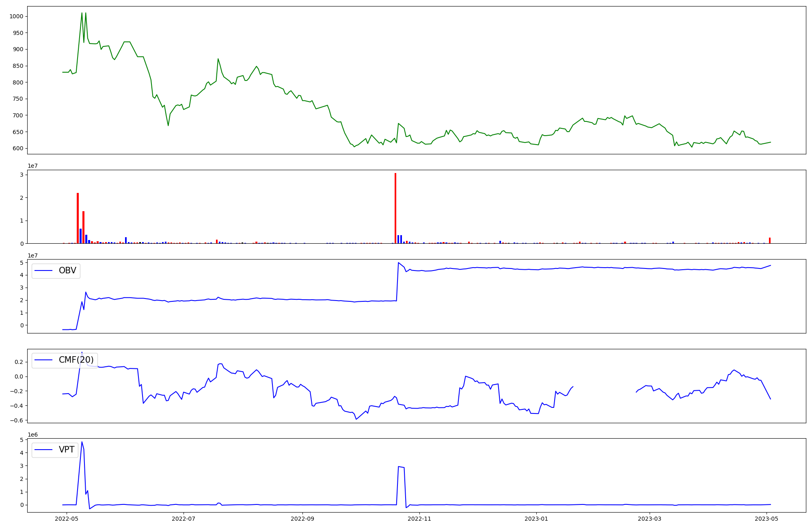Viewport: 812px width, 528px height.
Task: Click the last red volume bar at far right
Action: point(769,240)
